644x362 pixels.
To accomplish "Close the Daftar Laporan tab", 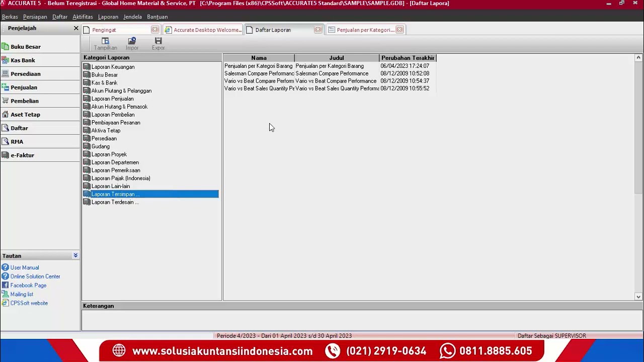I will tap(318, 30).
